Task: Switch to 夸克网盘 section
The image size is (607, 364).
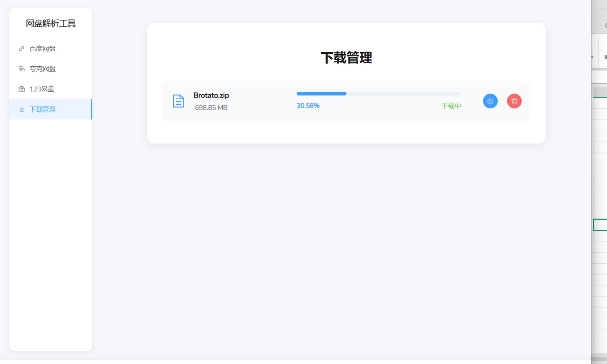Action: [x=42, y=69]
